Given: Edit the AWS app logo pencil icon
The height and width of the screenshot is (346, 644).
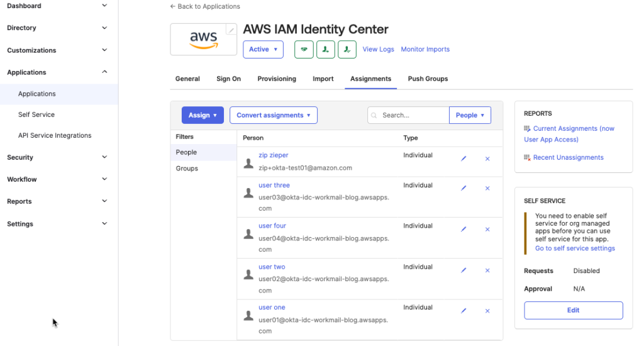Looking at the screenshot, I should click(x=231, y=30).
